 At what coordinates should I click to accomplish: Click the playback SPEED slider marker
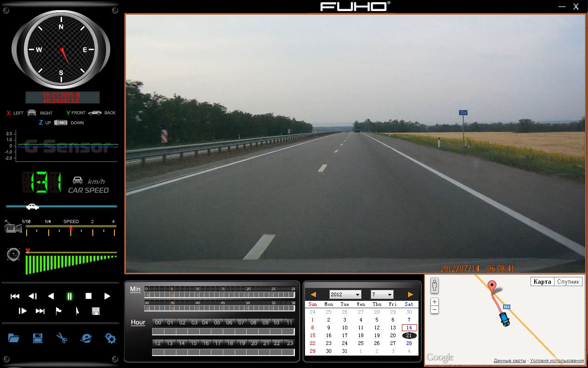click(x=71, y=229)
